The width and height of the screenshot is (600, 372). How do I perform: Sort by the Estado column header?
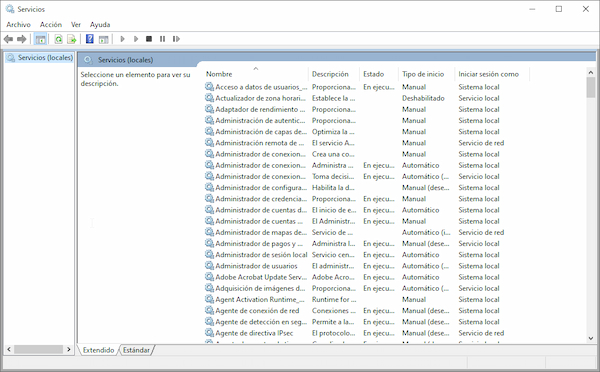pyautogui.click(x=379, y=74)
